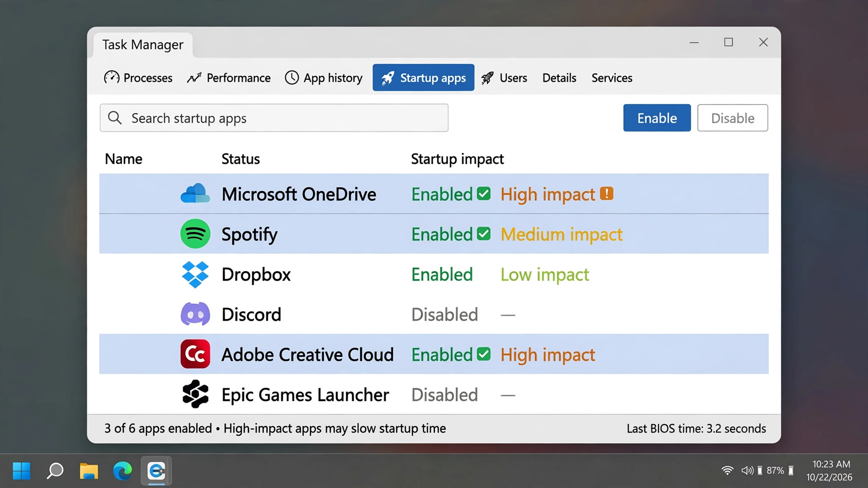Go to the App history tab
The image size is (868, 488).
tap(324, 78)
